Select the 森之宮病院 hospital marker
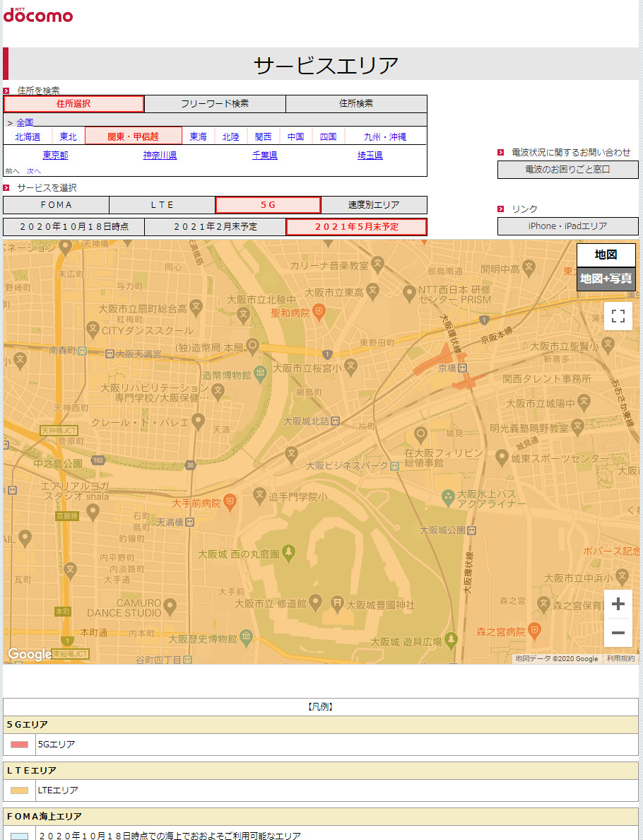 point(533,631)
